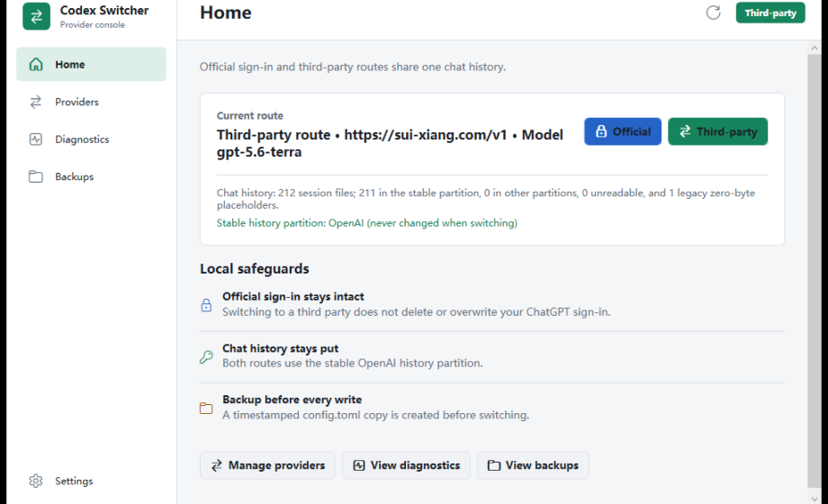Switch to the Official route
The width and height of the screenshot is (828, 504).
[x=623, y=131]
